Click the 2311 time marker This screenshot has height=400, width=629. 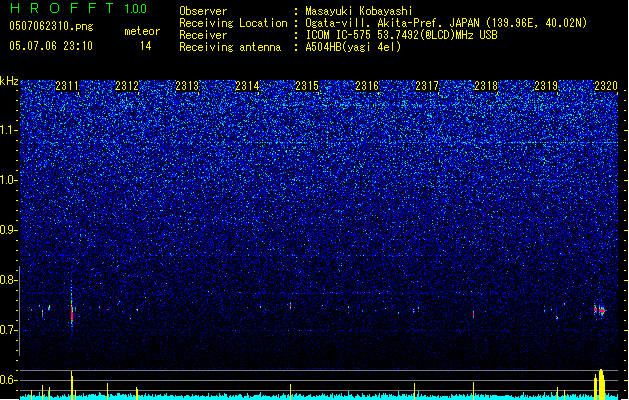(67, 86)
